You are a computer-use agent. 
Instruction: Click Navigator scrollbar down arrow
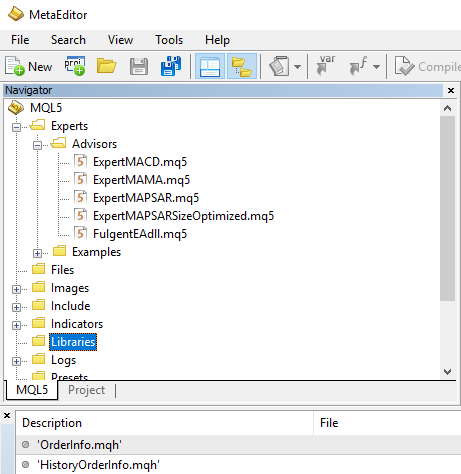(x=448, y=371)
